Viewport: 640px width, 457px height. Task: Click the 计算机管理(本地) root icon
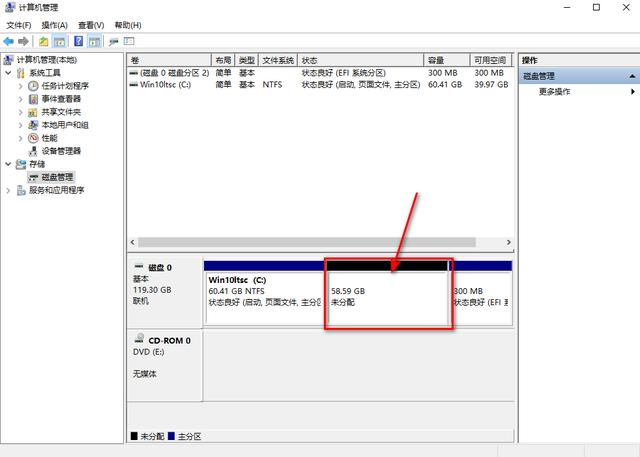pyautogui.click(x=8, y=60)
